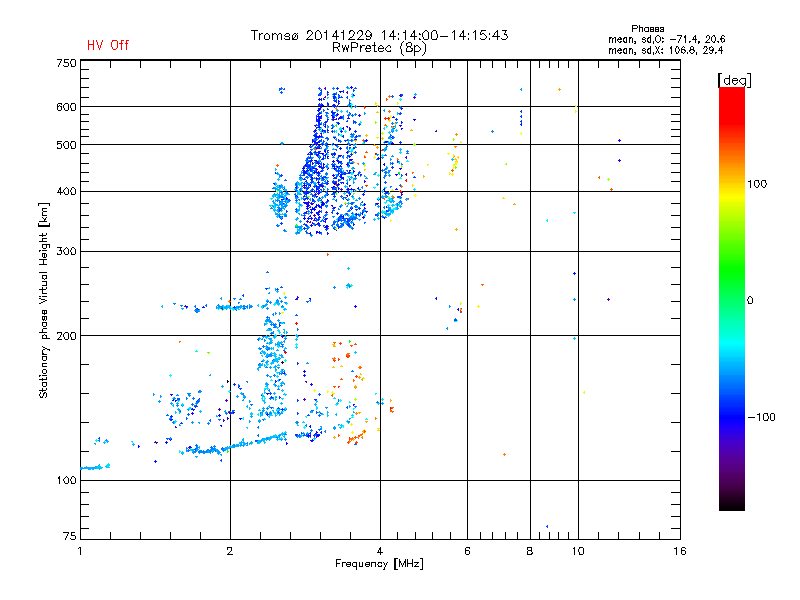
Task: Click the y-axis label 600
Action: coord(66,107)
